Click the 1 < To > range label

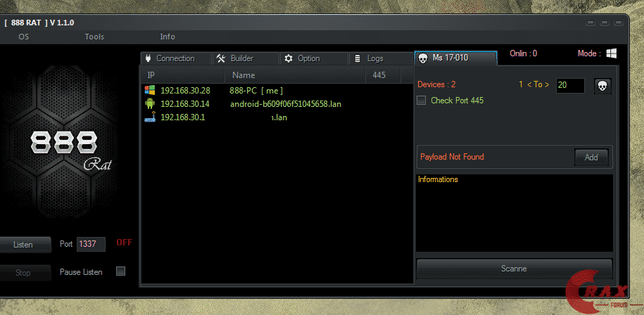click(534, 84)
